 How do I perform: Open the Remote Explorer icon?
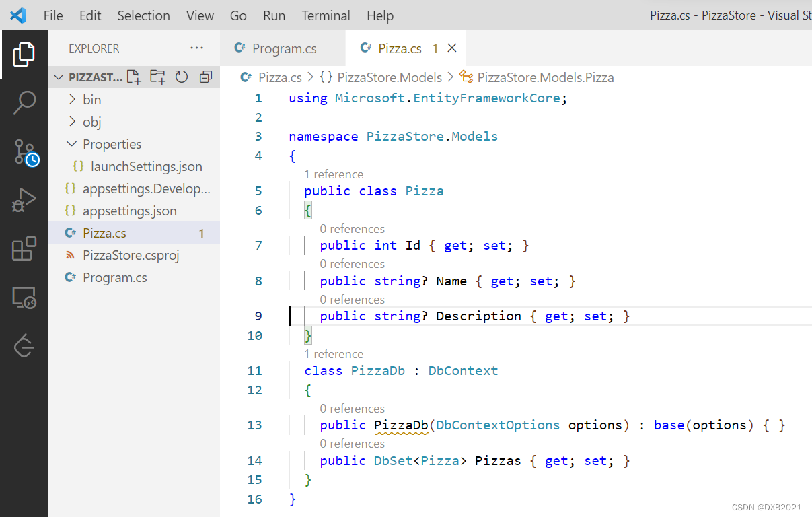click(x=24, y=297)
